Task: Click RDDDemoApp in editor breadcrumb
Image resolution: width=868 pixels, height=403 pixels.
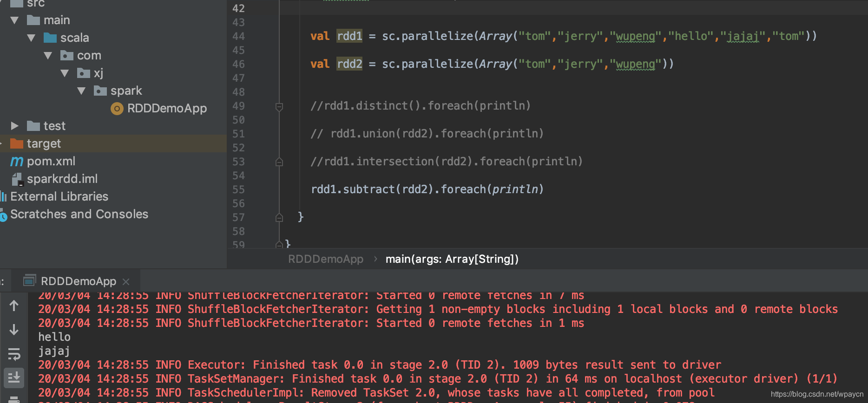Action: pyautogui.click(x=326, y=259)
